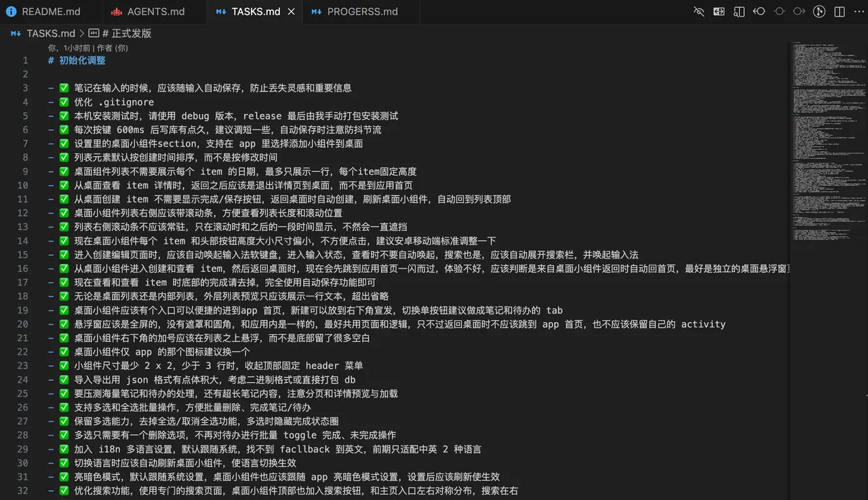Open markdown preview to the side
The image size is (868, 500).
pyautogui.click(x=739, y=12)
